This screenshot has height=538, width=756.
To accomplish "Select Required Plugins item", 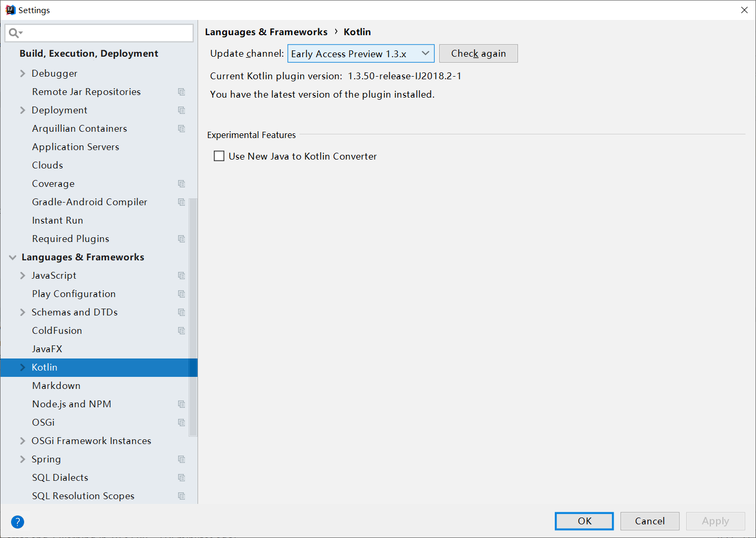I will pyautogui.click(x=70, y=239).
